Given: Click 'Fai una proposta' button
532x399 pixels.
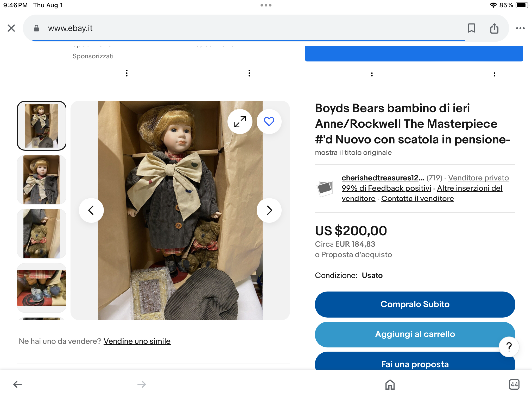Looking at the screenshot, I should (415, 361).
